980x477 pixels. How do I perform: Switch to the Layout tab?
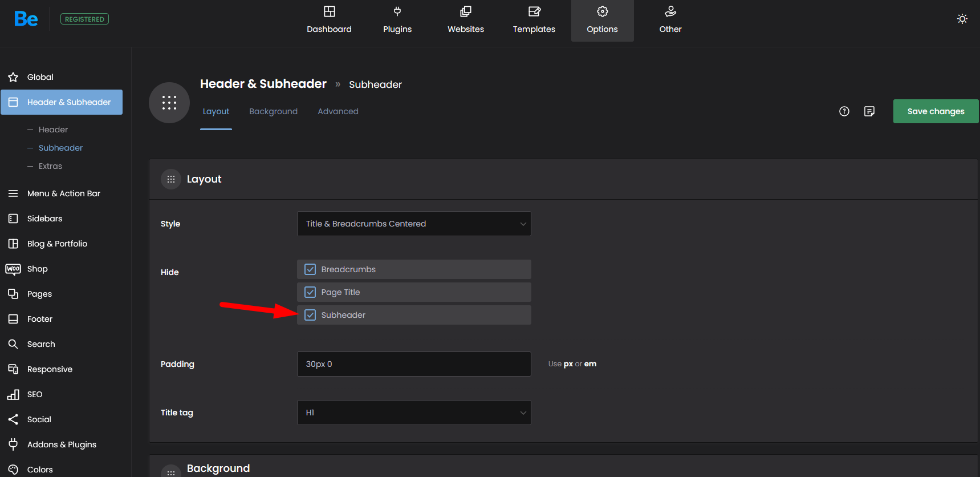216,111
